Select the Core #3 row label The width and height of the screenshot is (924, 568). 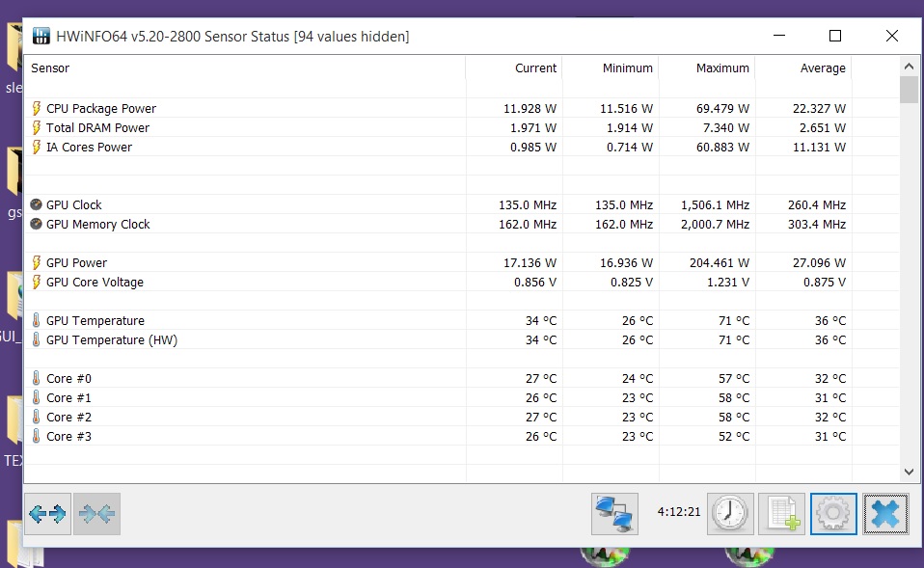point(68,437)
